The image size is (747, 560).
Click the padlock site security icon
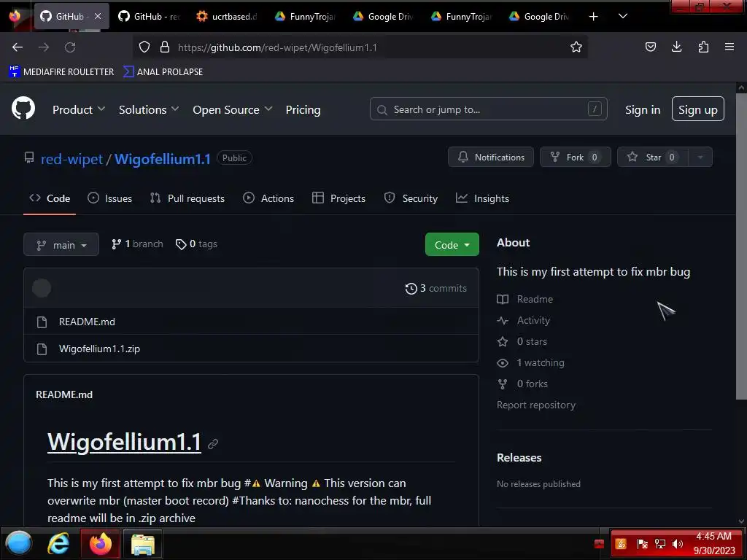pyautogui.click(x=165, y=47)
